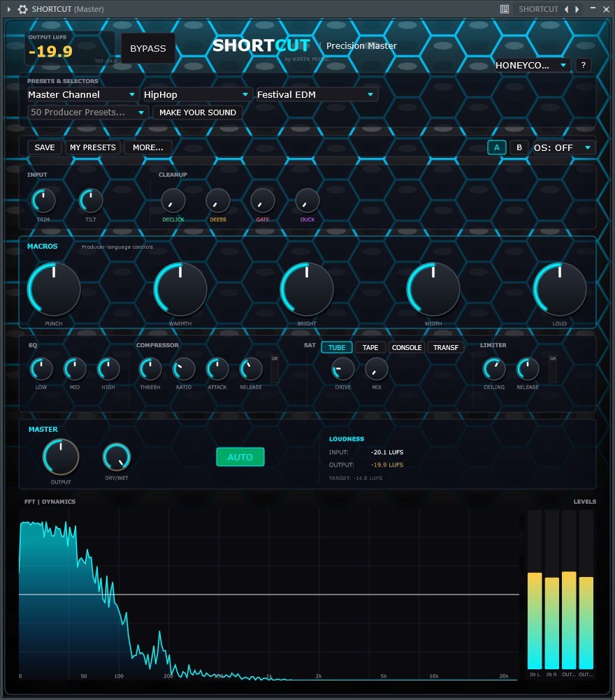Click the PUNCH macro knob
Viewport: 615px width, 700px height.
[x=54, y=289]
